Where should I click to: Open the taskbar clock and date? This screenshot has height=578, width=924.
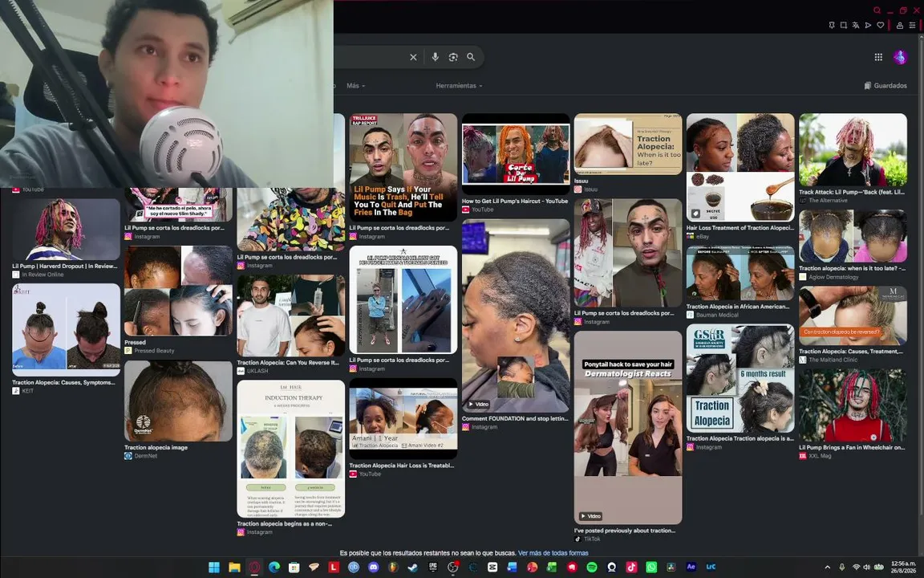[x=903, y=568]
